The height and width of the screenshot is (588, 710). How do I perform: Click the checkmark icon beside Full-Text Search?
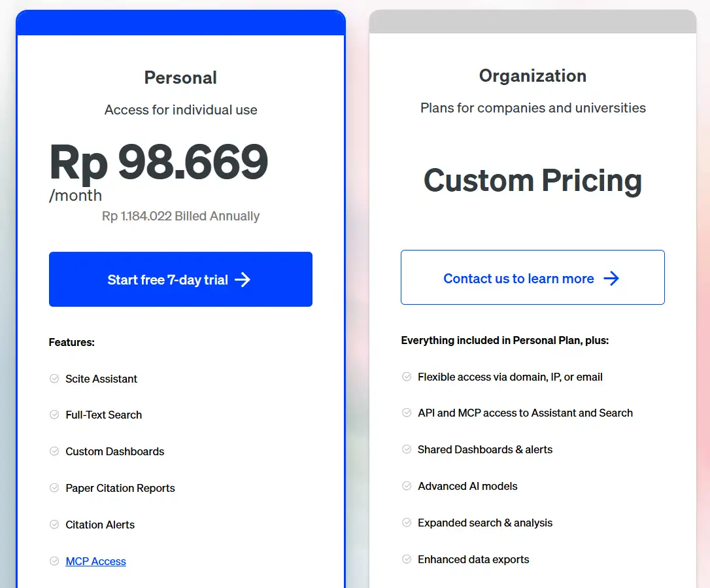pyautogui.click(x=54, y=415)
